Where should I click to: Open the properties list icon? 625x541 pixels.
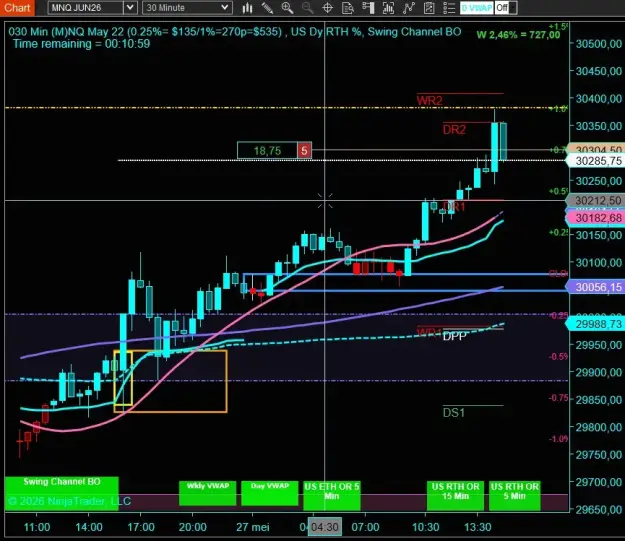tap(449, 8)
